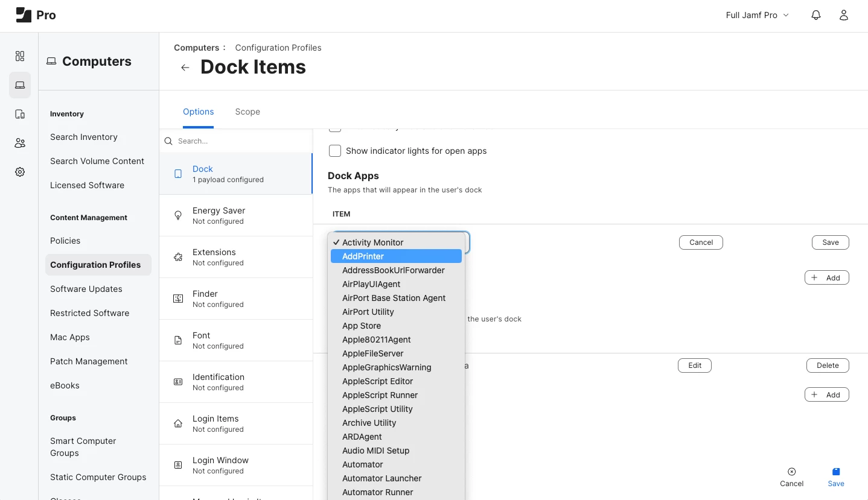Image resolution: width=868 pixels, height=500 pixels.
Task: Open Restricted Software
Action: tap(90, 313)
